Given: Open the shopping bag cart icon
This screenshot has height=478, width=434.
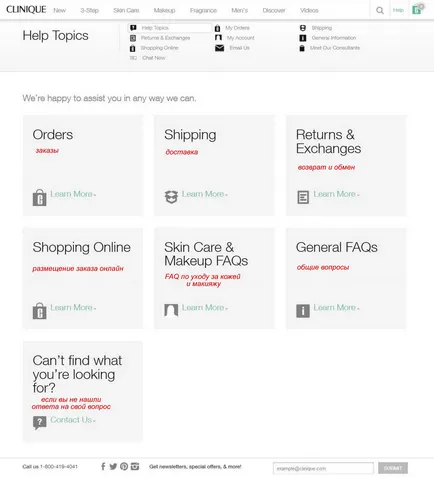Looking at the screenshot, I should pos(417,10).
